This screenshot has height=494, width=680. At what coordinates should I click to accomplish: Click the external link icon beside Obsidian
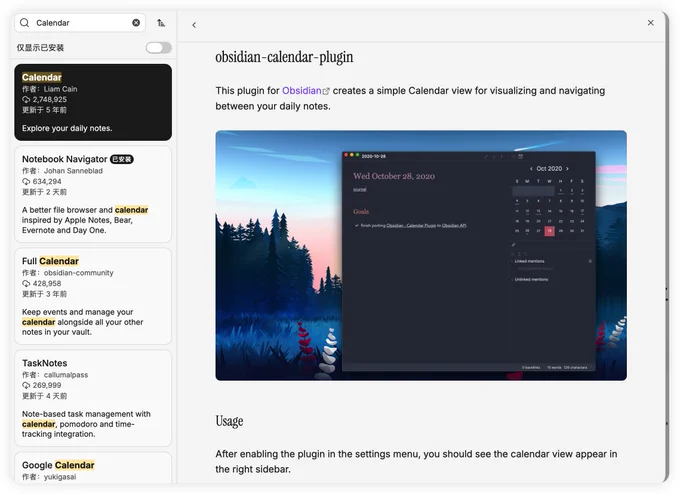click(x=326, y=91)
